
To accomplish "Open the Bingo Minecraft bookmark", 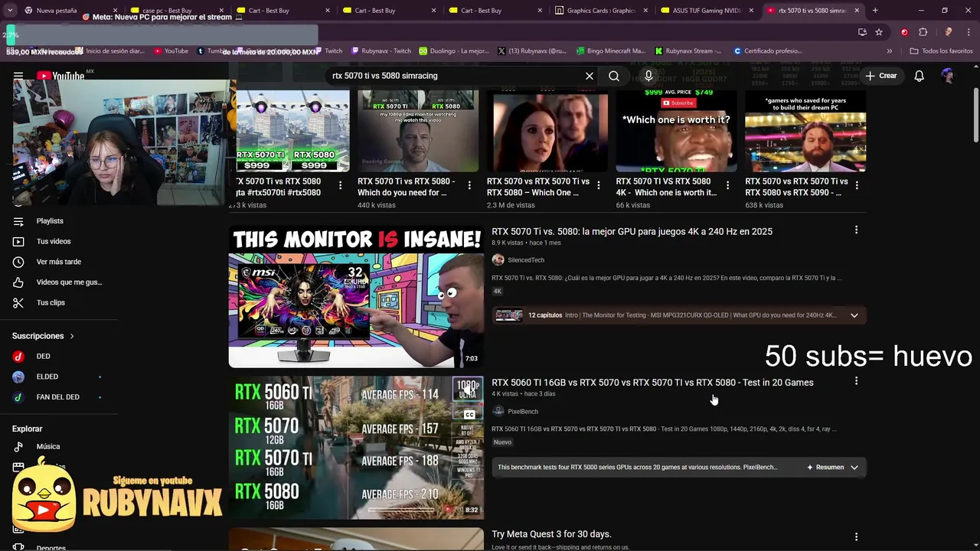I will tap(611, 51).
